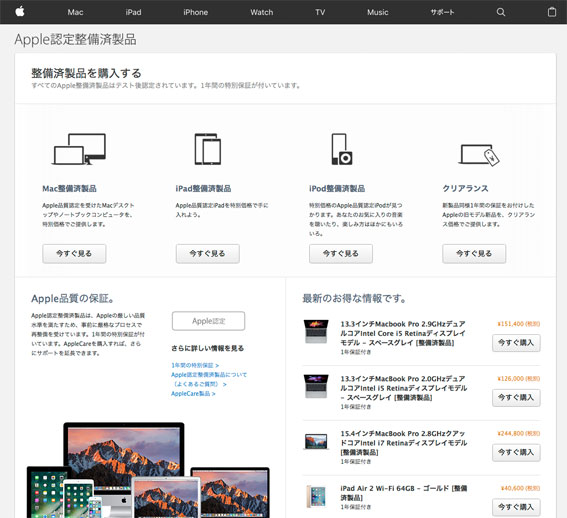Image resolution: width=567 pixels, height=518 pixels.
Task: Click the 最新のお得な情報です。 heading
Action: click(x=354, y=298)
